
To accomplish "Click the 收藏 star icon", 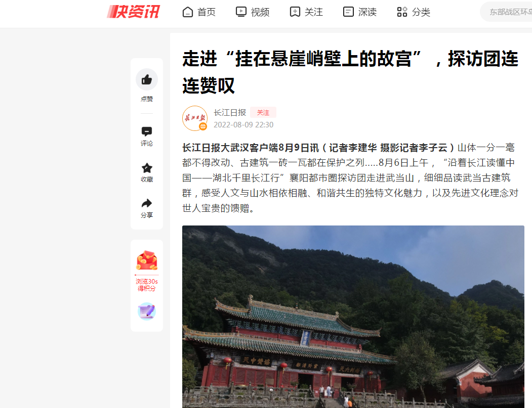I will click(147, 168).
